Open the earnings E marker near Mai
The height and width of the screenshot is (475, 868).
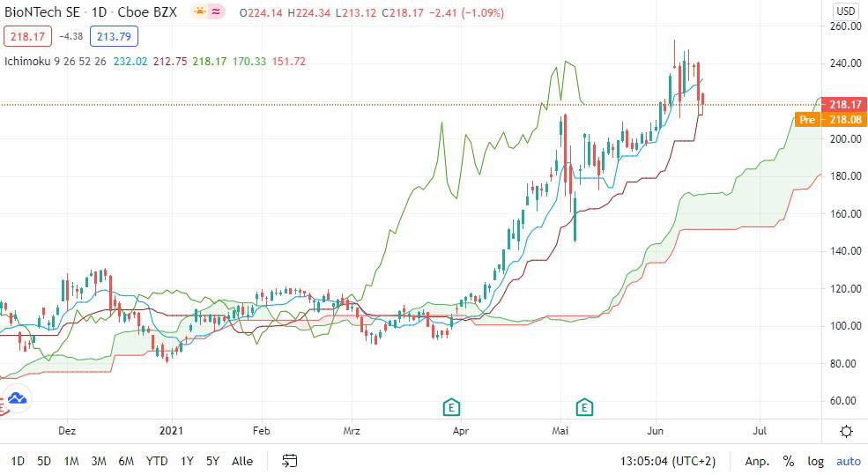click(x=584, y=407)
